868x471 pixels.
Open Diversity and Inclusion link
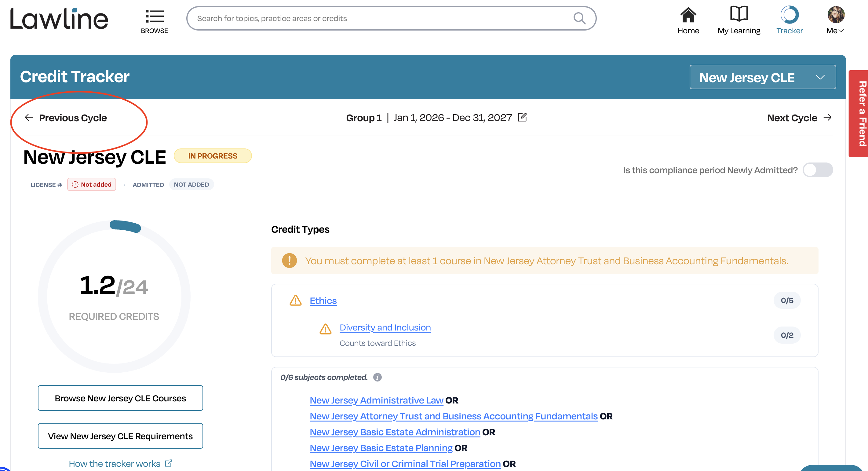point(385,327)
